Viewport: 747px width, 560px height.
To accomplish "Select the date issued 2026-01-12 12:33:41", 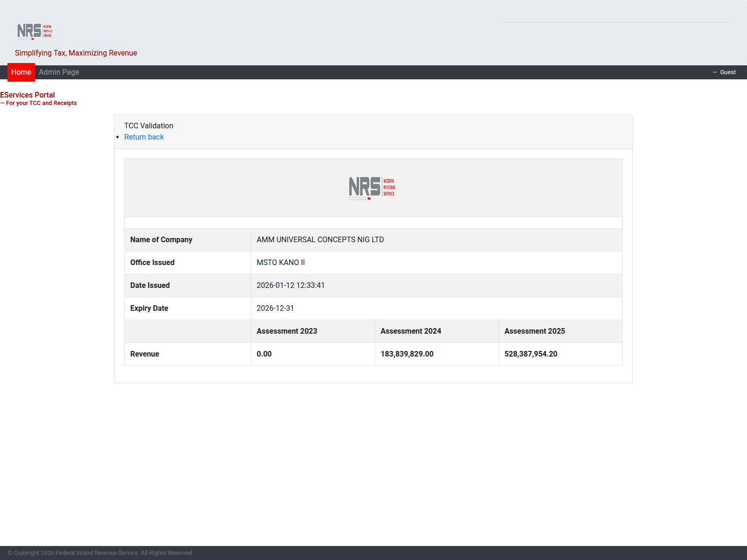I will click(290, 286).
